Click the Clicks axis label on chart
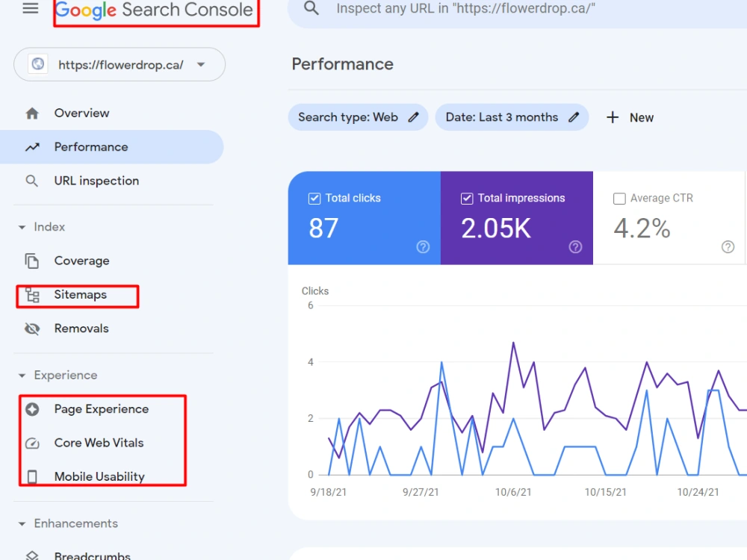This screenshot has height=560, width=747. pos(315,291)
